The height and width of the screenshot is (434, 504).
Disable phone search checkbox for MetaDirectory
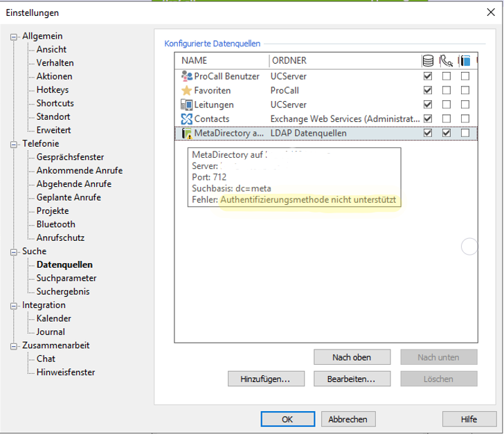[x=447, y=133]
